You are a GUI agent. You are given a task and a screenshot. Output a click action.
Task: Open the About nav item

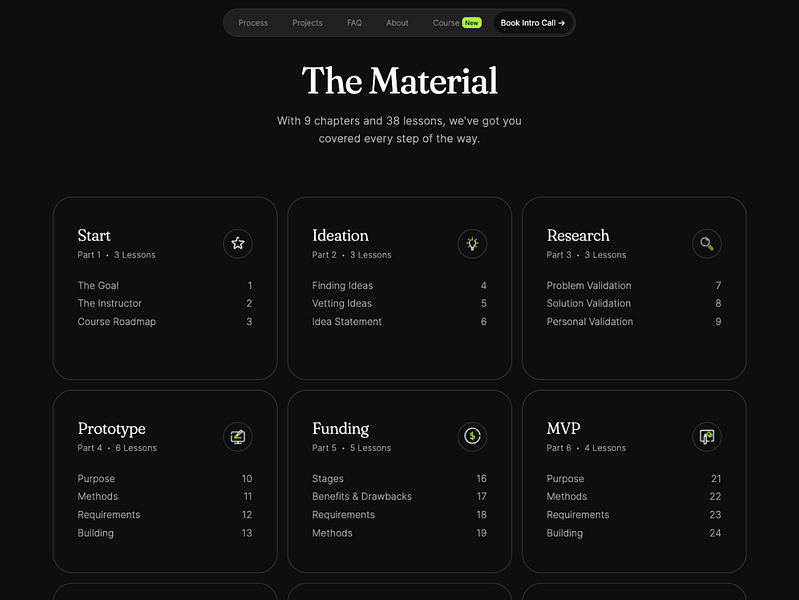(x=397, y=23)
